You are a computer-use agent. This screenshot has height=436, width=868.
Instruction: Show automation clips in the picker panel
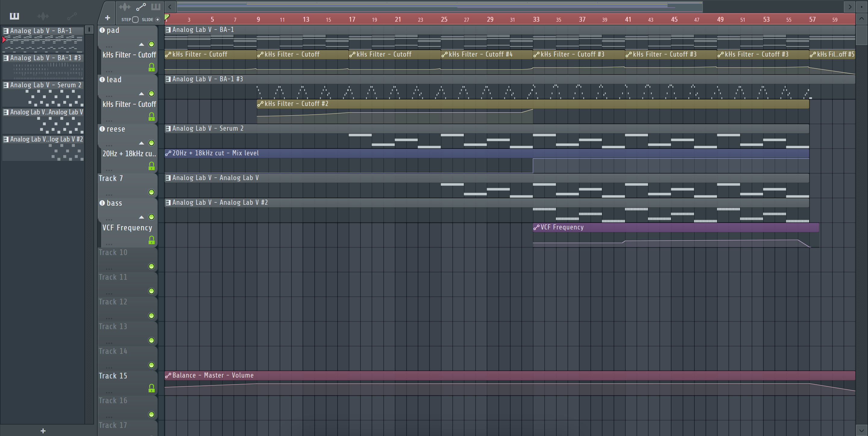point(72,16)
